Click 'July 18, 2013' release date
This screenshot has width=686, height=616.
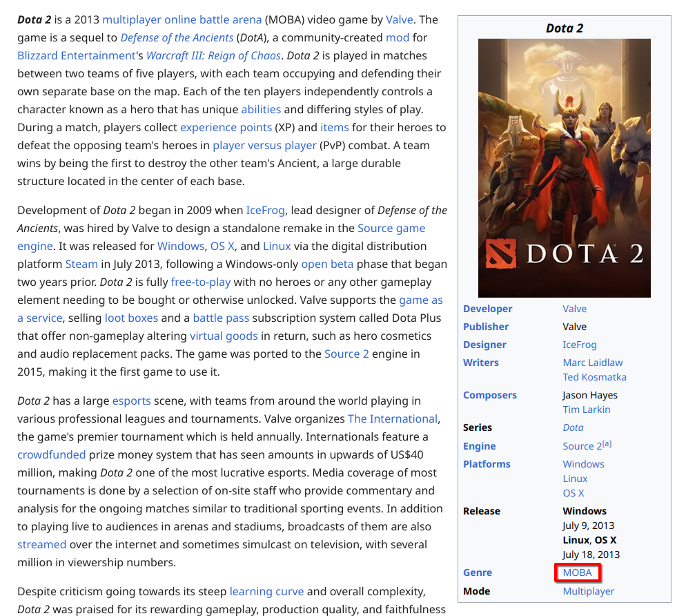(x=591, y=555)
